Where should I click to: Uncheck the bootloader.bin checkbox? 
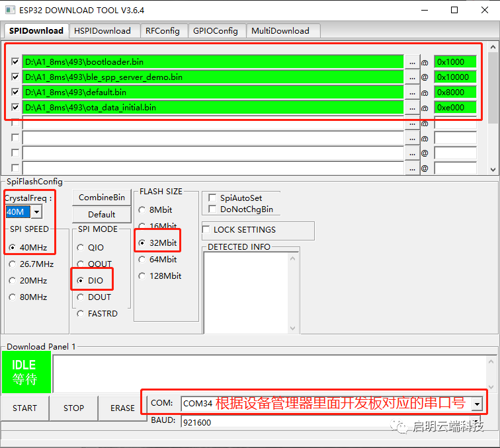15,61
